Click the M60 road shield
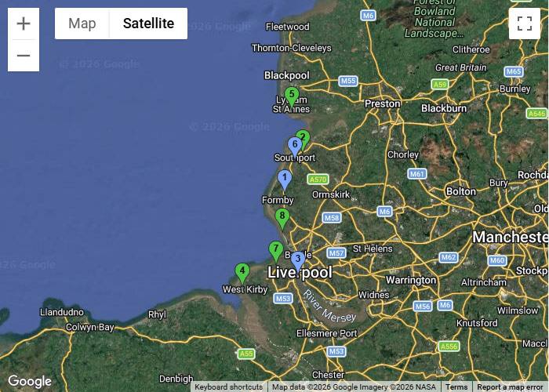Image resolution: width=549 pixels, height=392 pixels. (x=497, y=260)
